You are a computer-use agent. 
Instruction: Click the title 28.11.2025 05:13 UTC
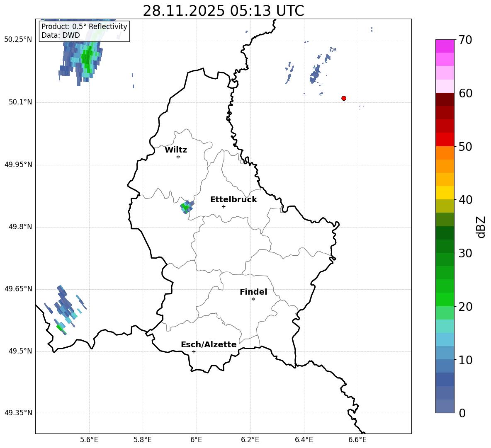224,11
